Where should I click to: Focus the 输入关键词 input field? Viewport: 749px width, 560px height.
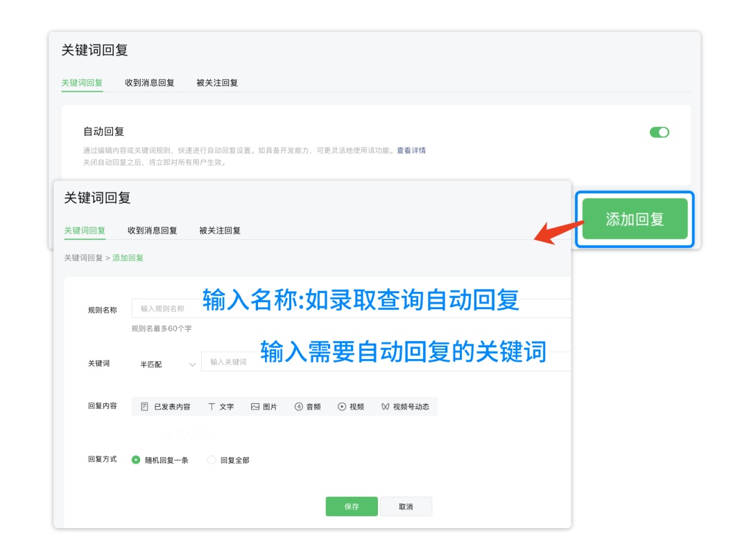[386, 361]
